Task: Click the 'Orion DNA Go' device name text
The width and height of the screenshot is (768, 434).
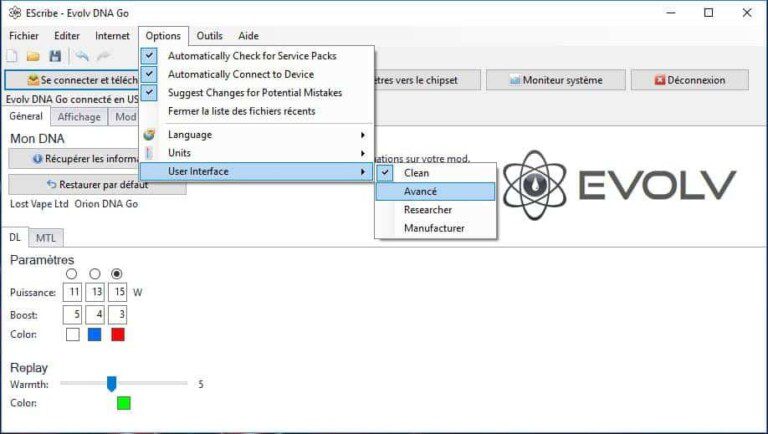Action: [x=106, y=204]
